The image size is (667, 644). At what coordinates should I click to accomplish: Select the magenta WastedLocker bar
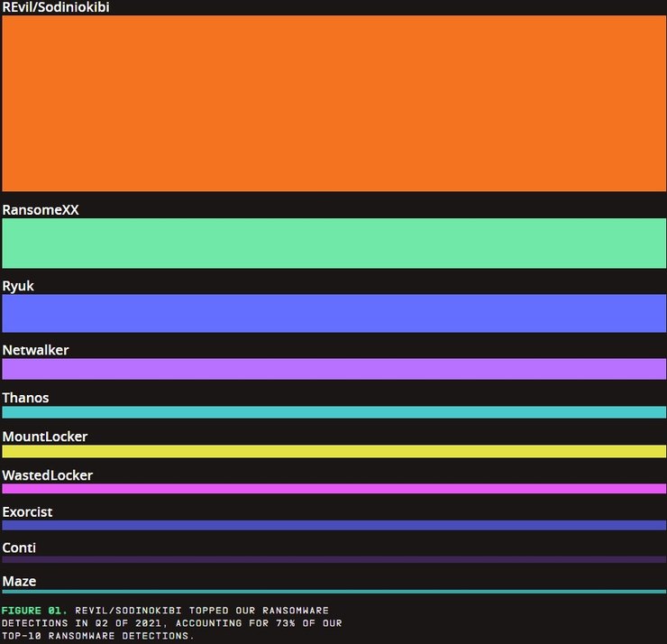(333, 489)
